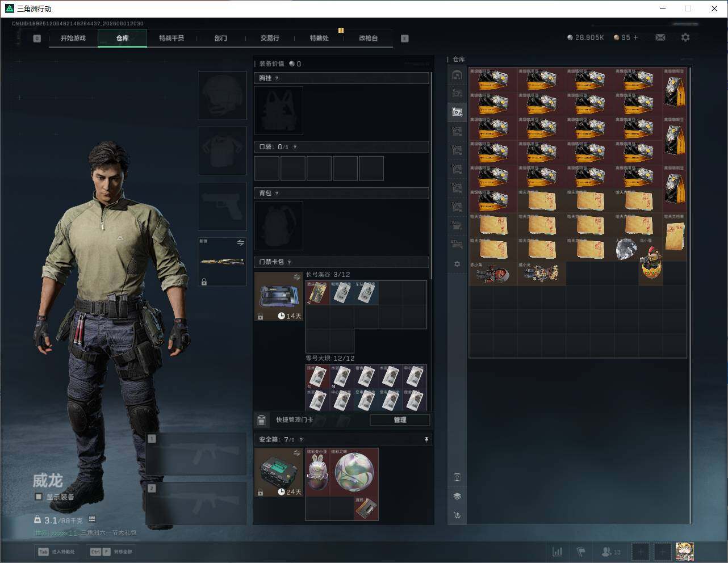The height and width of the screenshot is (563, 728).
Task: Open the weight details list icon
Action: pos(92,519)
